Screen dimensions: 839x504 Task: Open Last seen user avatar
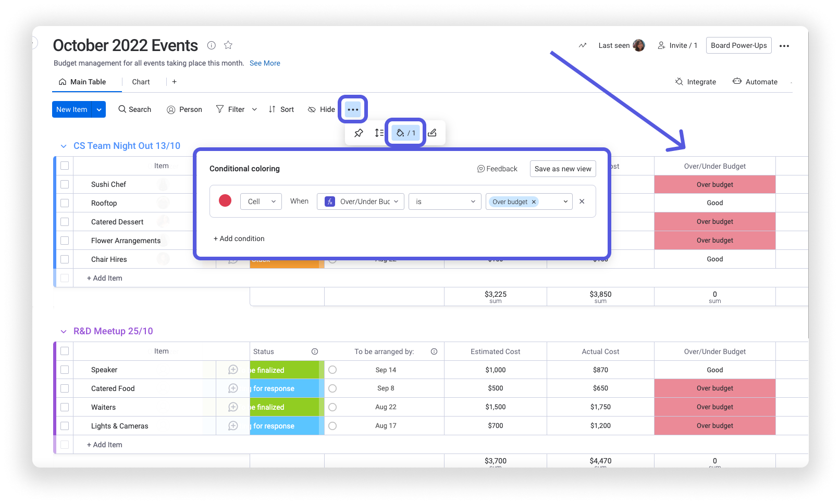tap(639, 45)
